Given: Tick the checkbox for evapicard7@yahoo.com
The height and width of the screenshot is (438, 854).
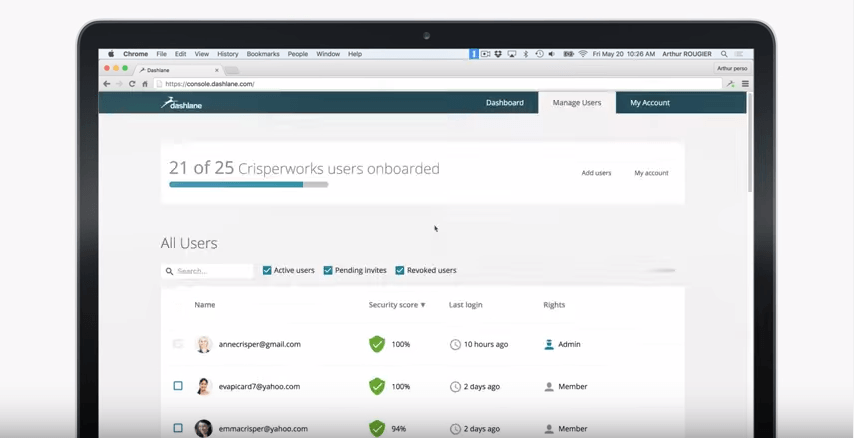Looking at the screenshot, I should [178, 386].
